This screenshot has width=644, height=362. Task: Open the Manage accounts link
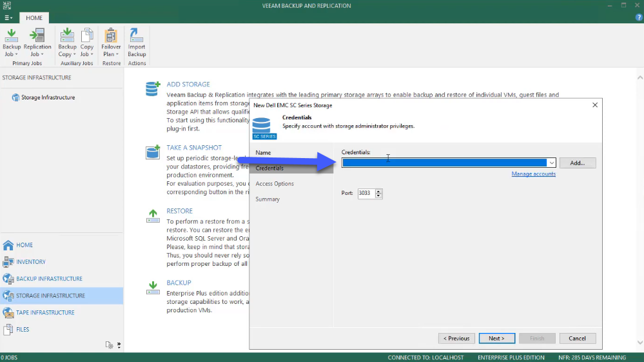534,174
